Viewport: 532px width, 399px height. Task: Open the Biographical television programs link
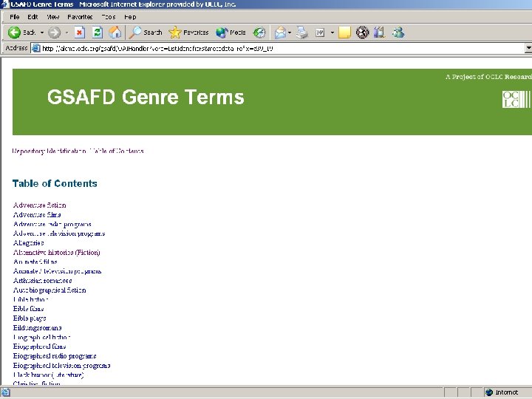coord(62,366)
